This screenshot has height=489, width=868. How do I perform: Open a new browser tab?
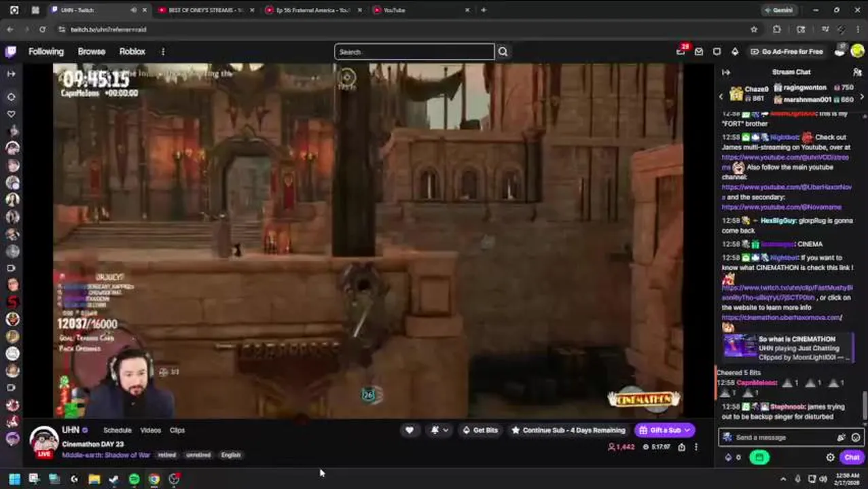pos(484,10)
